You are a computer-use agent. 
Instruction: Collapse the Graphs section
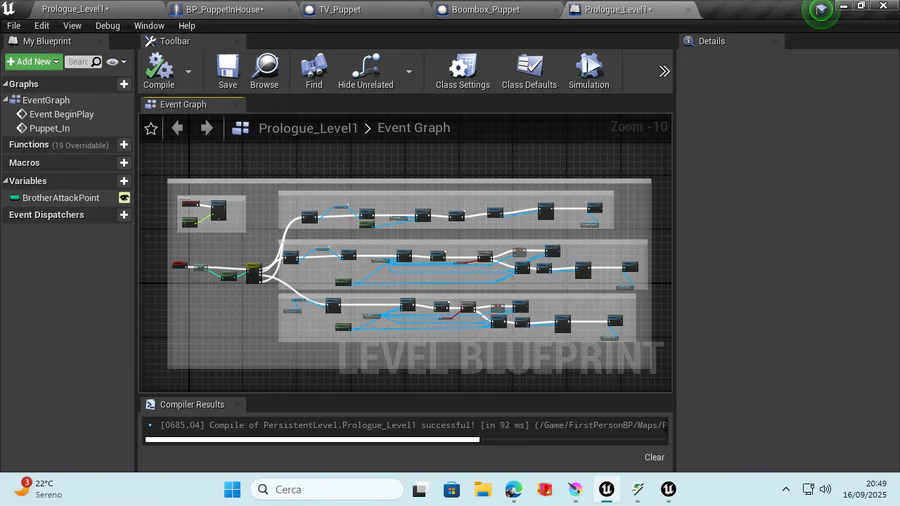(6, 84)
